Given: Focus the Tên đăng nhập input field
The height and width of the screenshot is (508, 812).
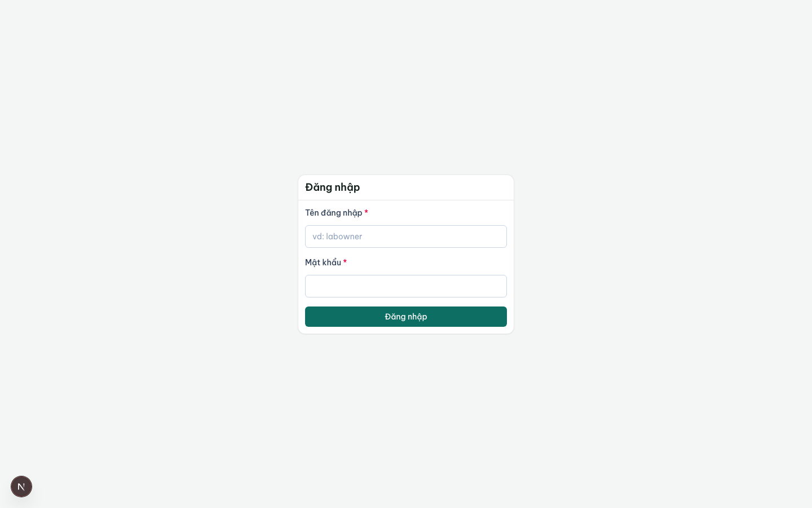Looking at the screenshot, I should coord(406,237).
